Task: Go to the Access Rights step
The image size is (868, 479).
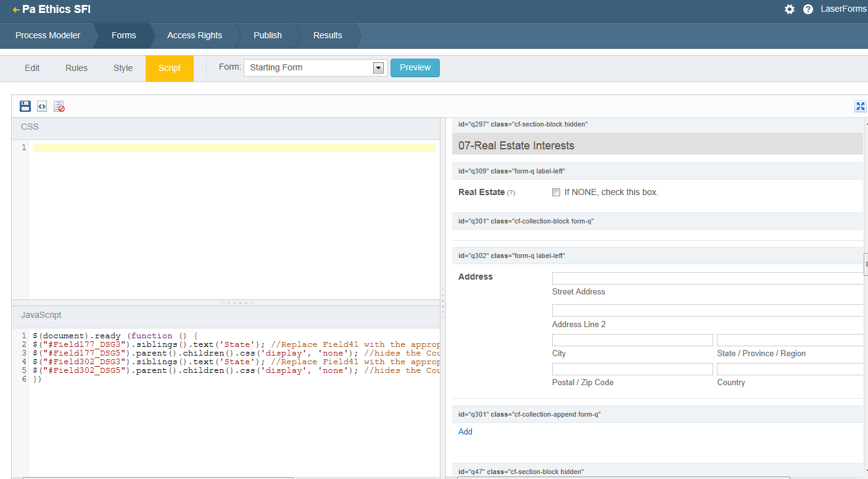Action: [194, 35]
